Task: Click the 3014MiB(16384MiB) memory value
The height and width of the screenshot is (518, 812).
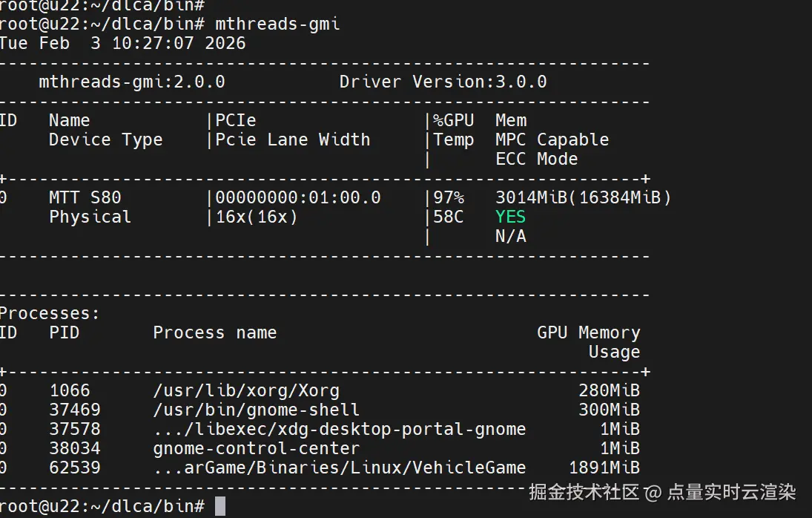Action: [x=583, y=197]
